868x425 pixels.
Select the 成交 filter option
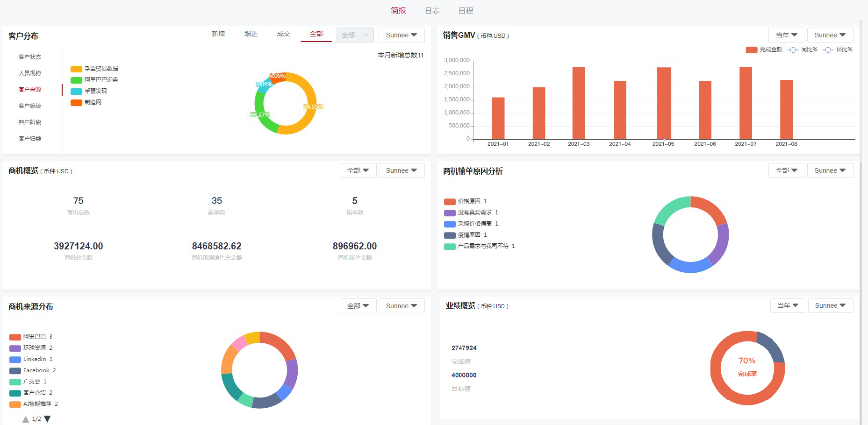283,34
